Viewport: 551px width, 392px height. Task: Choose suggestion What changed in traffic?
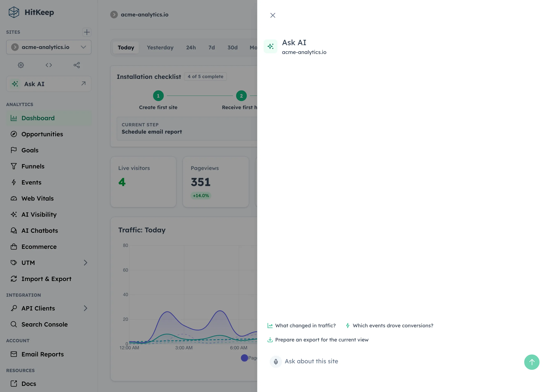click(x=302, y=326)
